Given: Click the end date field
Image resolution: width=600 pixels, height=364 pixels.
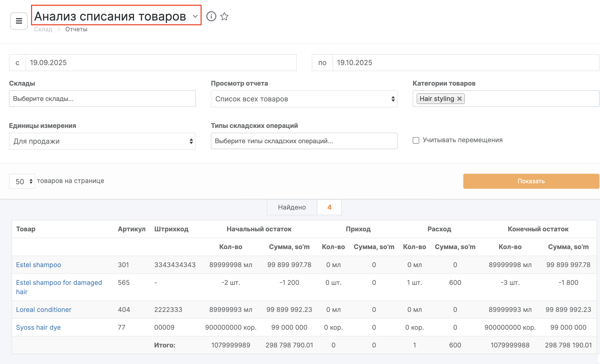Looking at the screenshot, I should click(x=465, y=63).
